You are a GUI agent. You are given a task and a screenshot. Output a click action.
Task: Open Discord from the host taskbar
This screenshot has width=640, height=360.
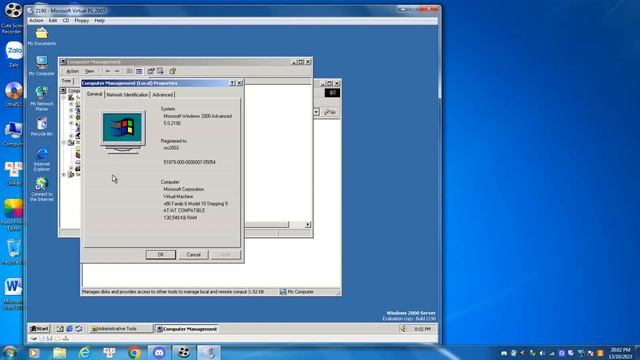point(159,353)
